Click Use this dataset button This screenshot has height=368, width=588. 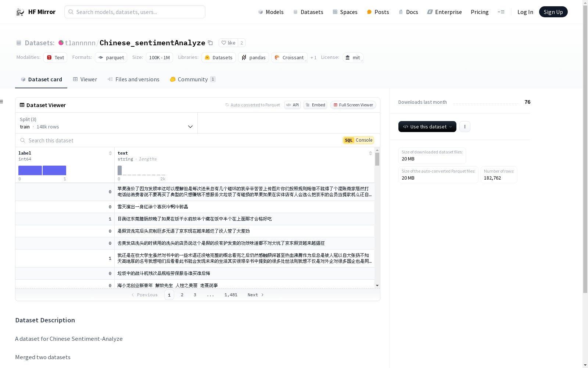427,127
